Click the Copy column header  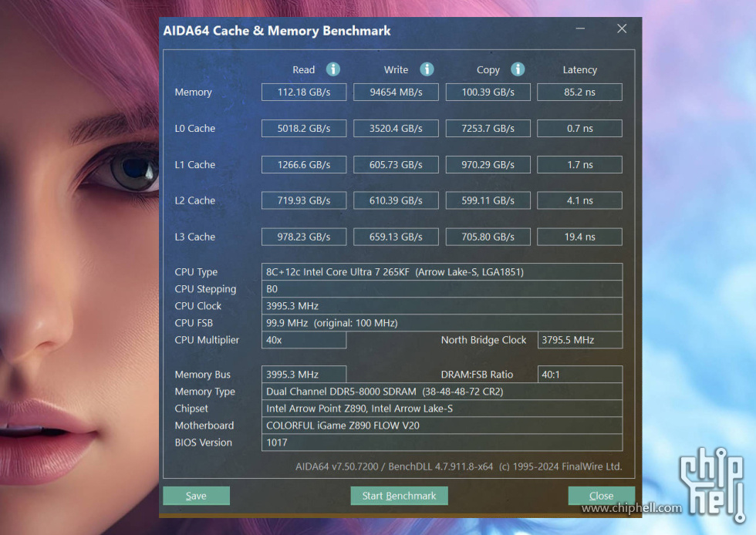(488, 70)
